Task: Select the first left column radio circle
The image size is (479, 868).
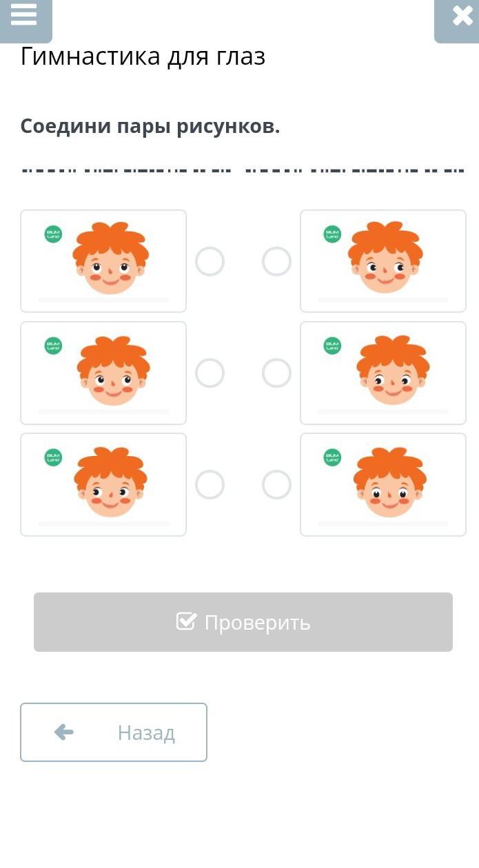Action: [x=210, y=262]
